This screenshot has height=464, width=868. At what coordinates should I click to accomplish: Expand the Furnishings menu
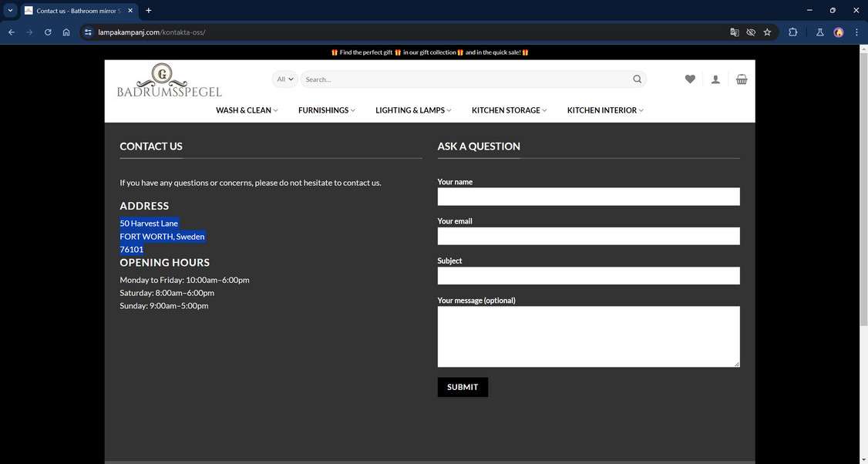click(x=327, y=110)
